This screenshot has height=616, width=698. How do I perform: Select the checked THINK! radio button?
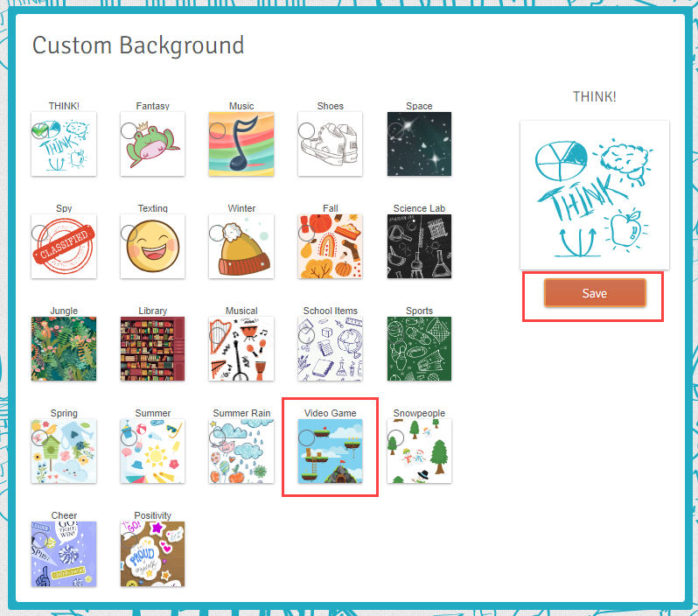[39, 130]
